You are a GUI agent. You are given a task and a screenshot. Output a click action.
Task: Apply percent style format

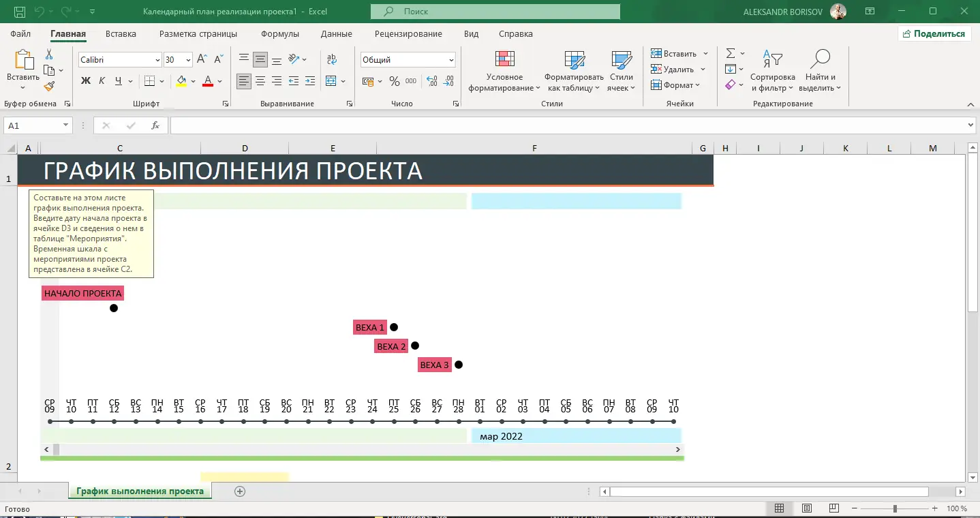[x=394, y=81]
